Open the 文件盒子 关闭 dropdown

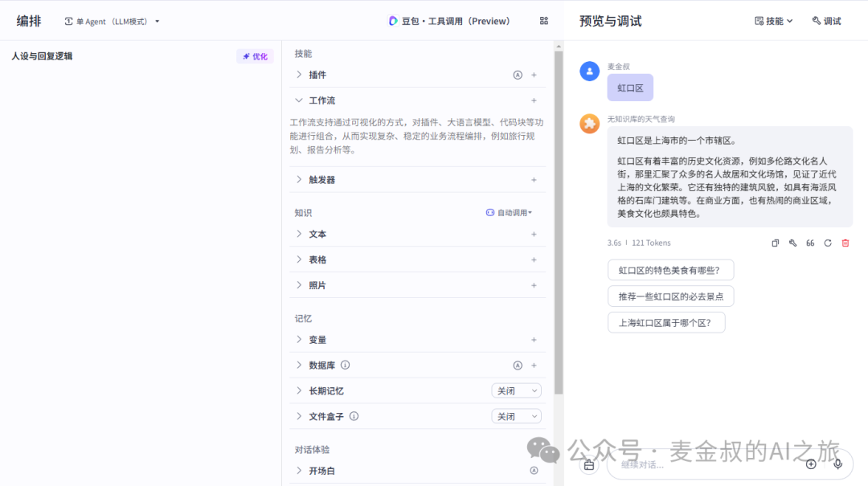tap(517, 416)
